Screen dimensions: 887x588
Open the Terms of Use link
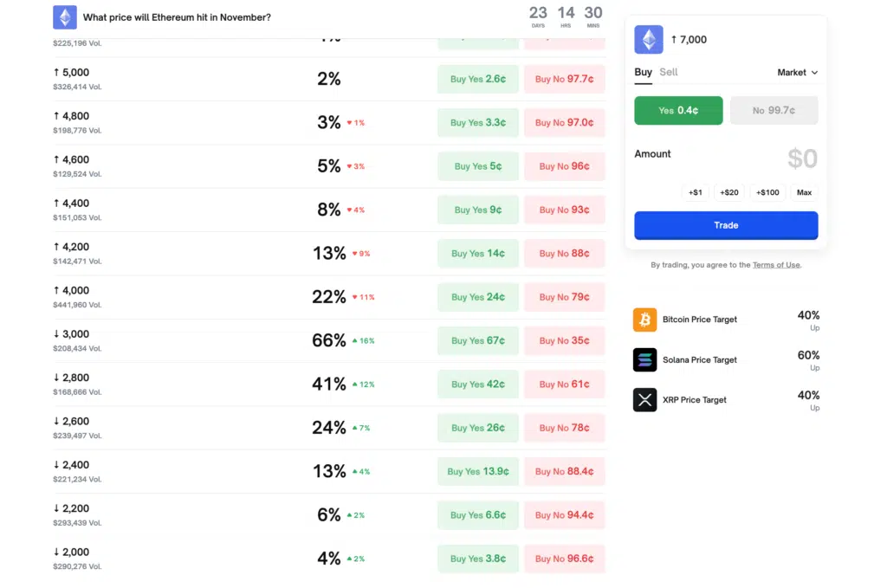776,265
